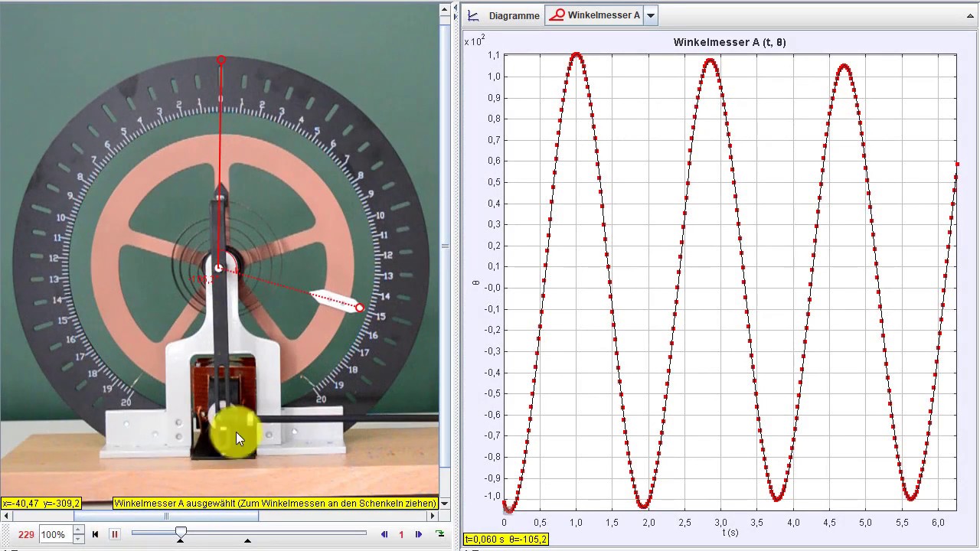980x551 pixels.
Task: Click the red frame number 229 readout
Action: coord(26,534)
